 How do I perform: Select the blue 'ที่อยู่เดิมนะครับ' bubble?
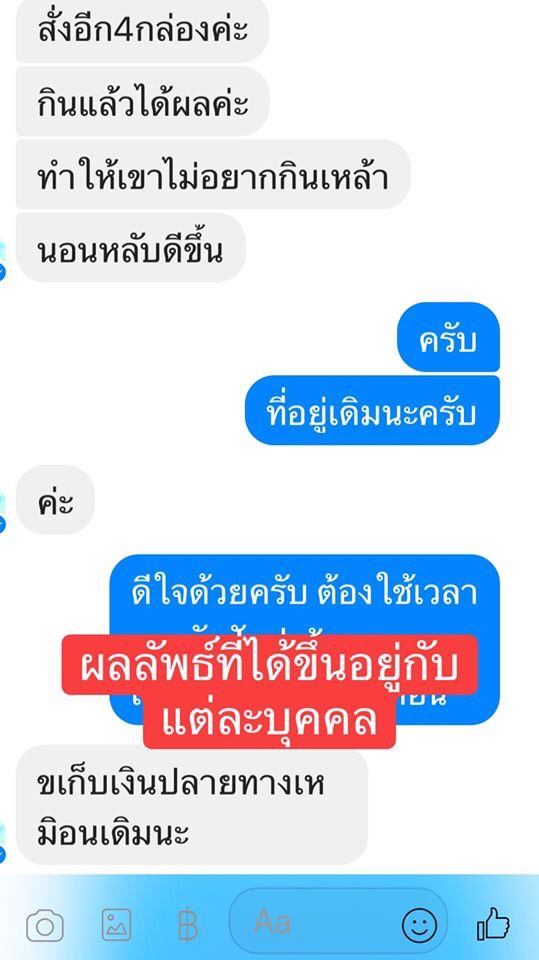372,410
